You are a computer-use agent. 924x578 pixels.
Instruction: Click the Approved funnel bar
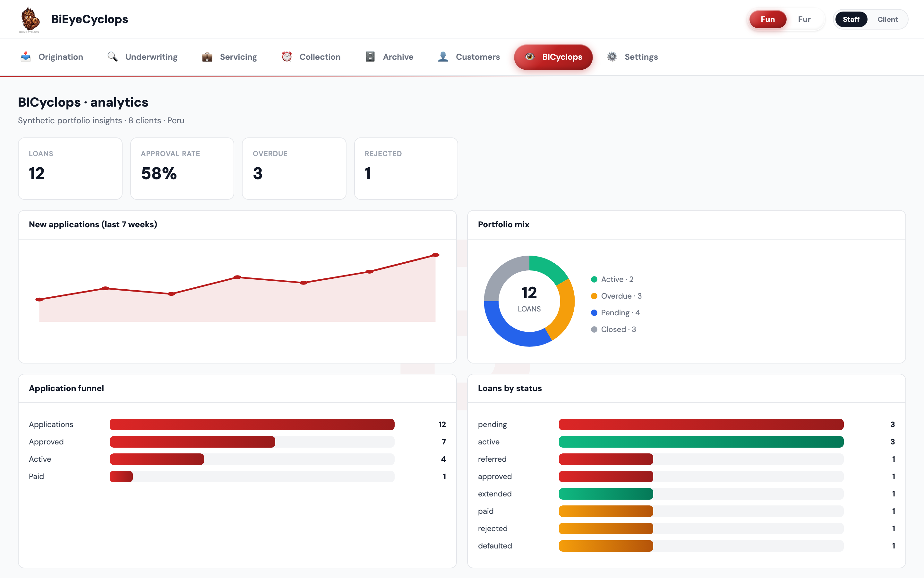point(193,442)
